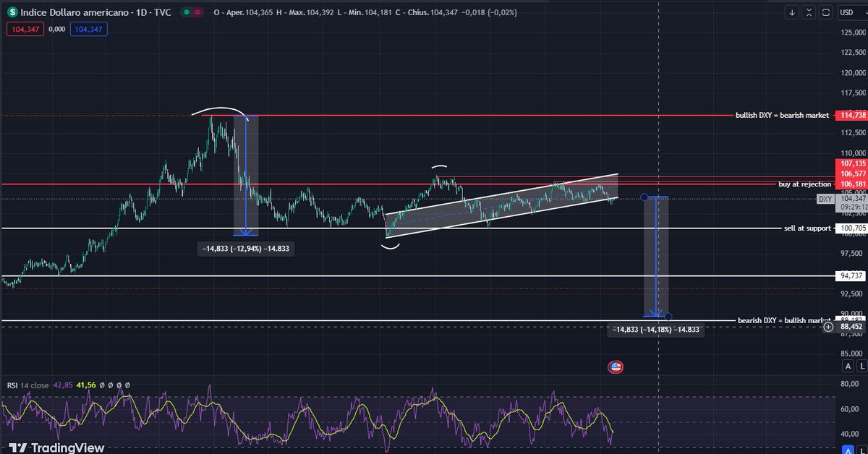The image size is (868, 454).
Task: Toggle auto-scale with the A price axis button
Action: pyautogui.click(x=848, y=366)
